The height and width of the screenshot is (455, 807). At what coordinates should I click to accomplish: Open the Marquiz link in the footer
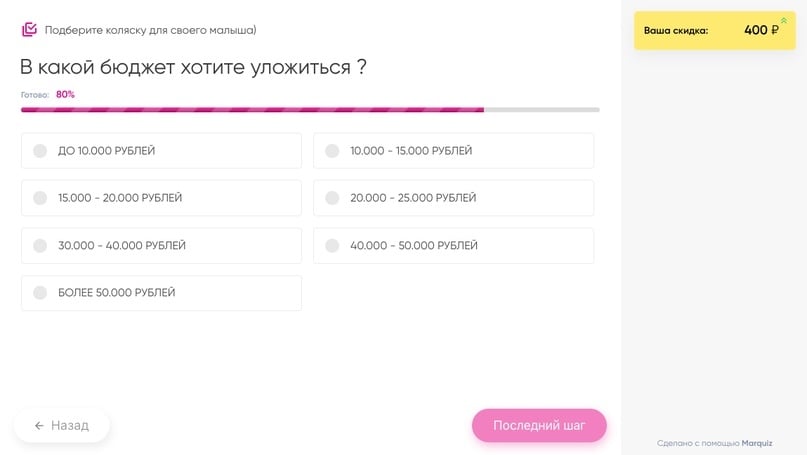click(757, 443)
